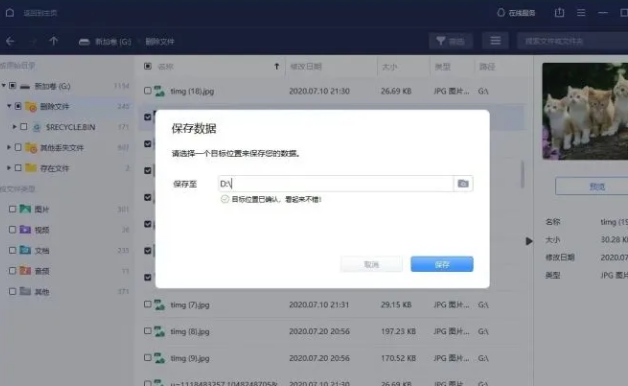Go up one level with the up arrow
This screenshot has width=628, height=386.
click(53, 41)
